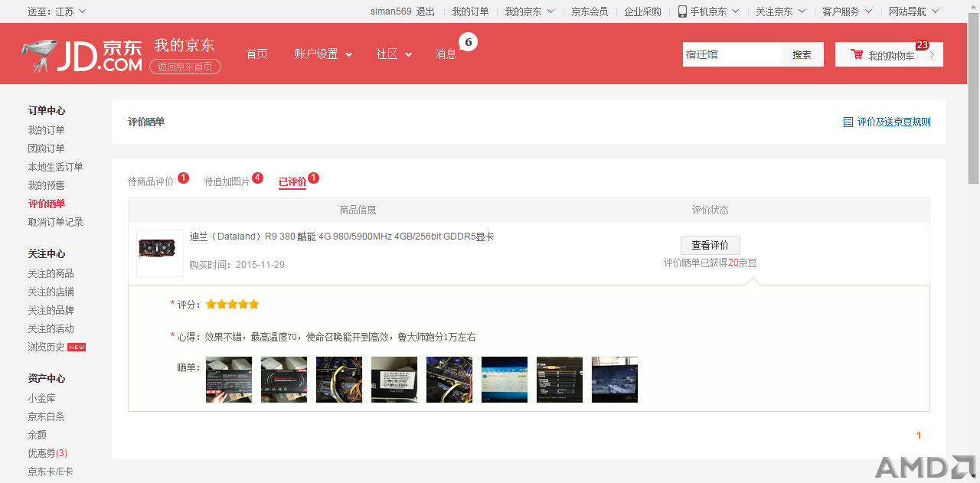Open 我的预售 in the sidebar
Viewport: 980px width, 483px height.
coord(47,185)
